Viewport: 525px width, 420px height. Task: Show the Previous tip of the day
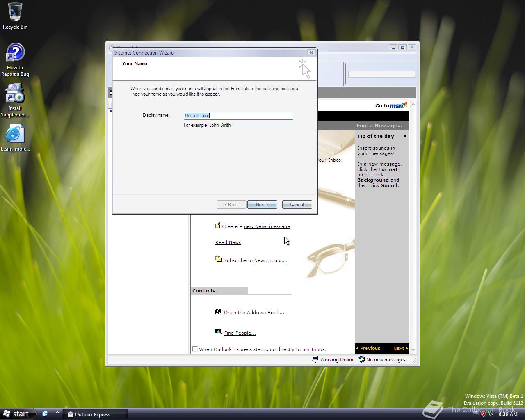pos(368,348)
